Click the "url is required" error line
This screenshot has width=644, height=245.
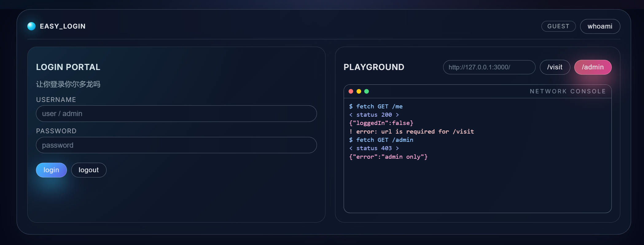(412, 132)
